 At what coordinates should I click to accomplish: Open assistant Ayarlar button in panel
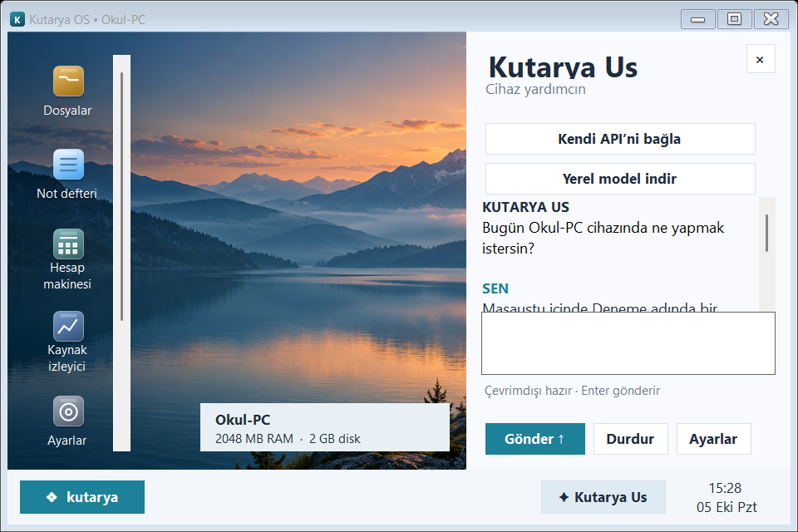(713, 439)
